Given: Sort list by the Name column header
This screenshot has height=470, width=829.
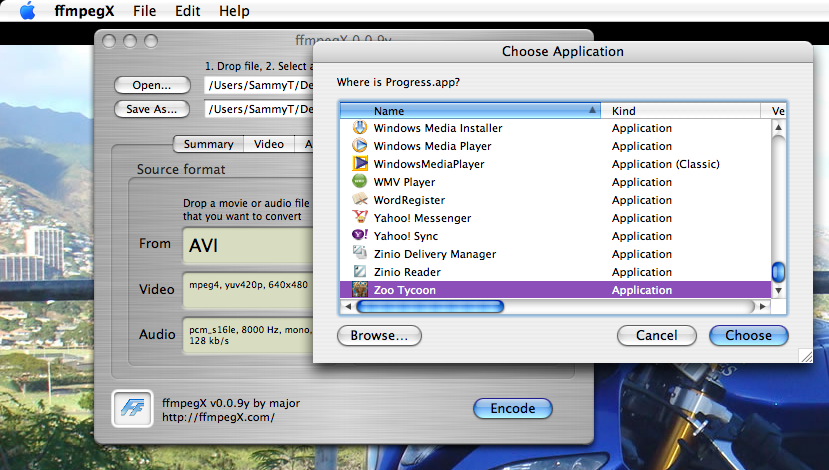Looking at the screenshot, I should (x=470, y=110).
